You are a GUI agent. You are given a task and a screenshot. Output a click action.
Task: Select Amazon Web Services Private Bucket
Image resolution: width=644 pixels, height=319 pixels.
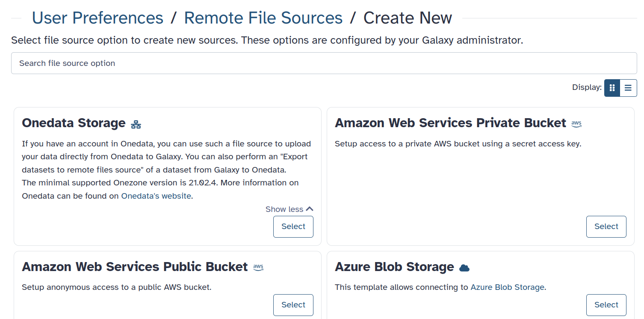click(x=606, y=227)
